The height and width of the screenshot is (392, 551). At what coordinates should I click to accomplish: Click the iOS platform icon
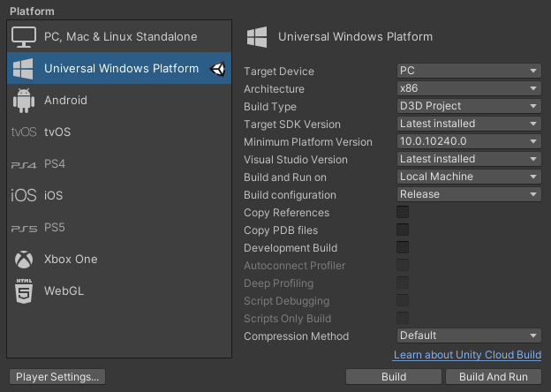(24, 196)
